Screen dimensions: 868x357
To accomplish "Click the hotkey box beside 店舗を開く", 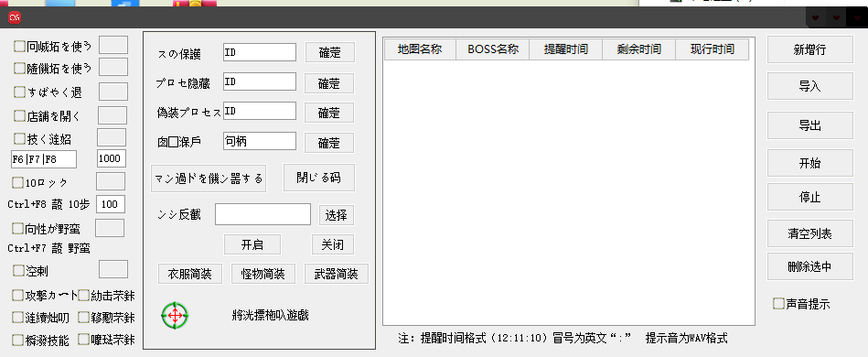I will pos(113,115).
